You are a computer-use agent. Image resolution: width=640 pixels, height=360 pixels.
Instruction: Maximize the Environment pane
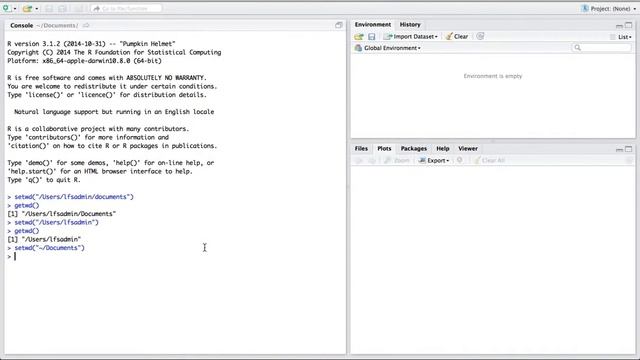[x=629, y=25]
